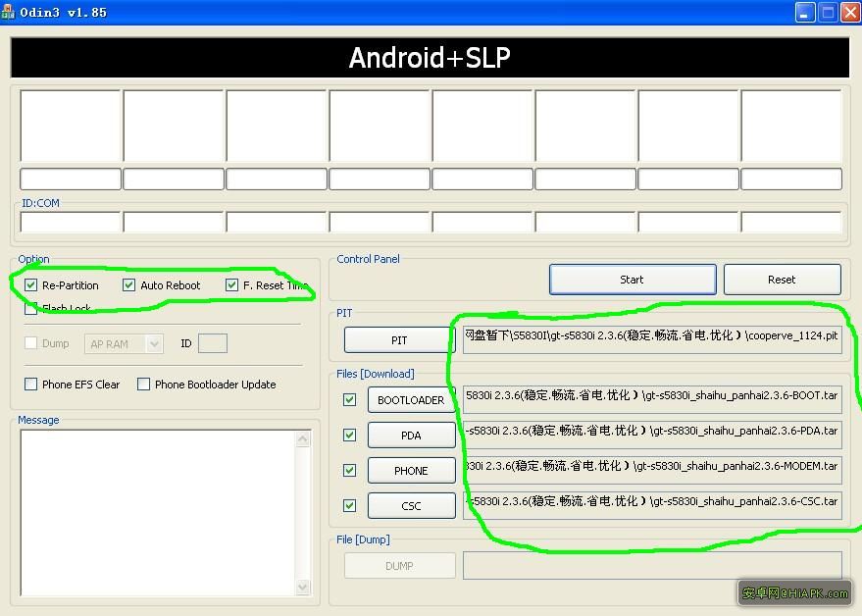Choose a file with BOOTLOADER button

point(411,400)
